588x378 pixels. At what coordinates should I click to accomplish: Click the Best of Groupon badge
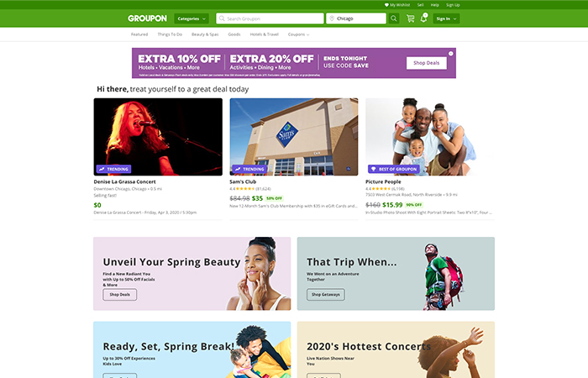394,169
